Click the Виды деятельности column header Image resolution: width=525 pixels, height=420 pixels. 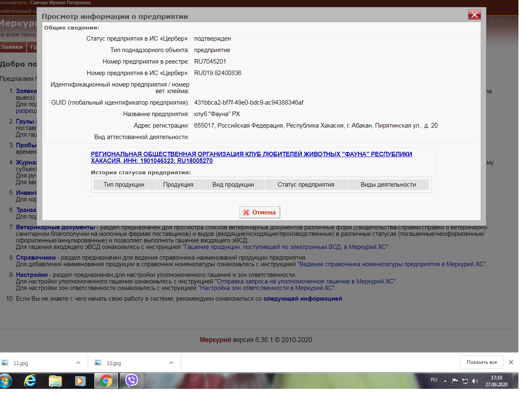[388, 185]
